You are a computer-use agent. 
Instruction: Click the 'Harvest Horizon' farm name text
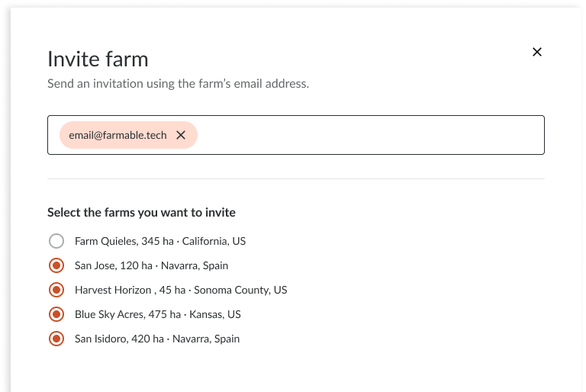[x=113, y=290]
